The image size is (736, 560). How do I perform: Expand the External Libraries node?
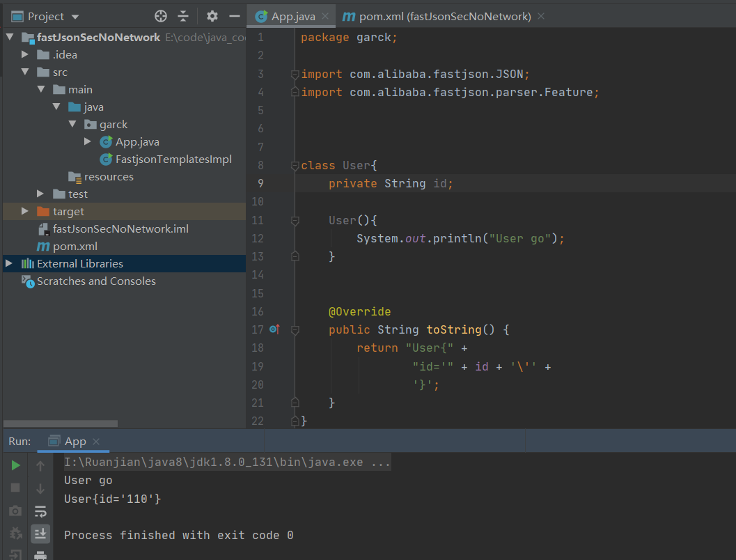click(x=9, y=263)
